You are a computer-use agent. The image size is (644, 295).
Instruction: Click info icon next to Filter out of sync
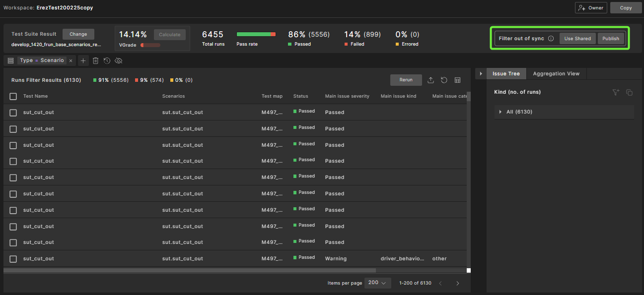tap(551, 39)
